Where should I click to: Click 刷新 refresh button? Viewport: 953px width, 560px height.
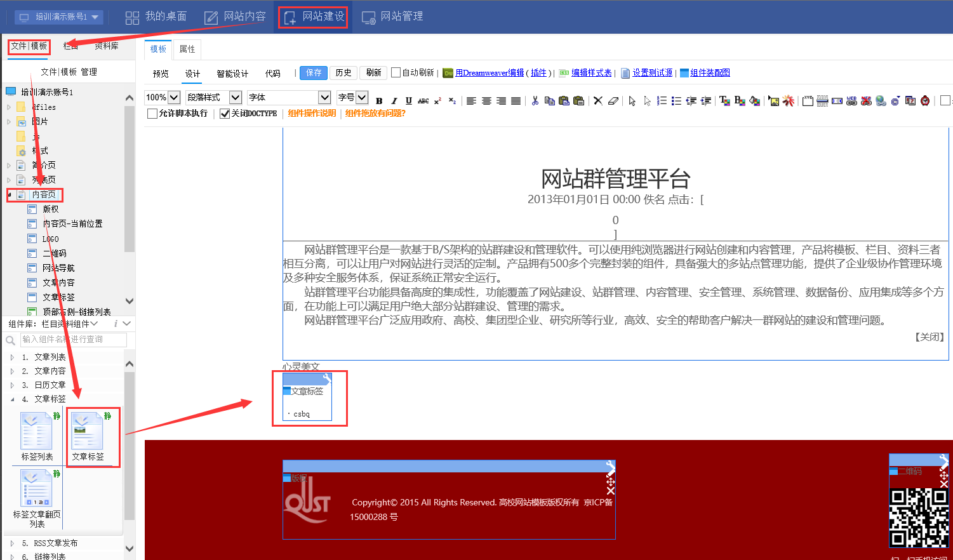[x=374, y=72]
